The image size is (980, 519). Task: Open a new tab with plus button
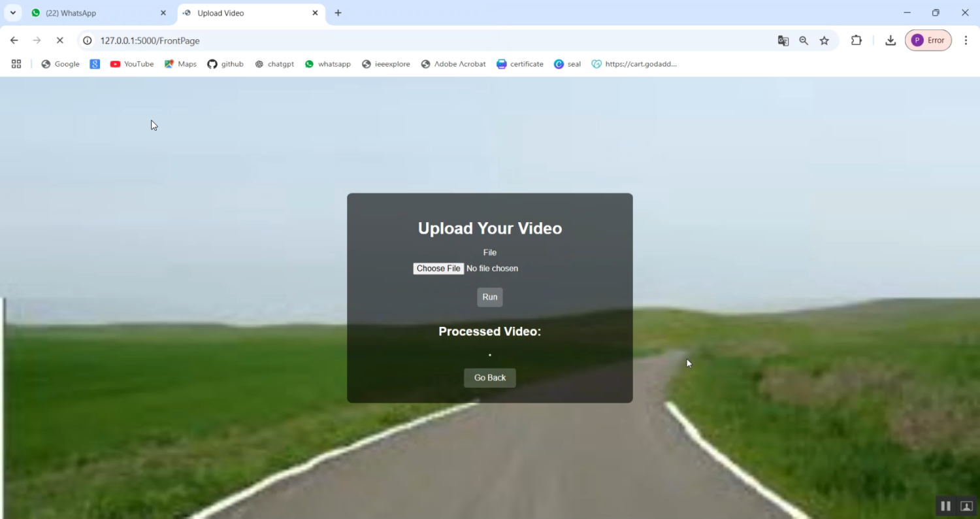pyautogui.click(x=338, y=13)
